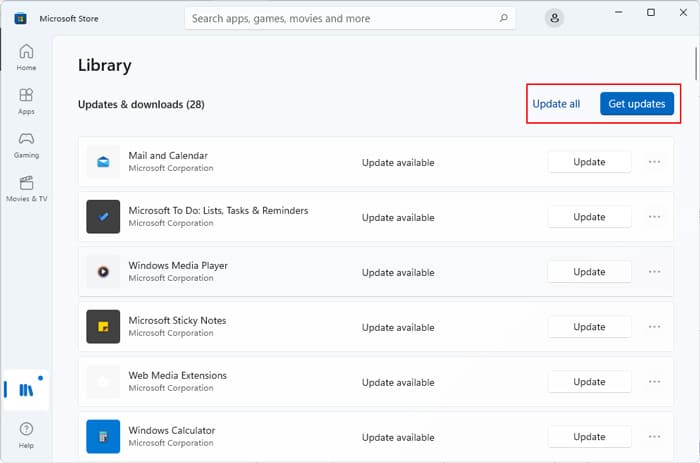The image size is (700, 463).
Task: Open more options for Web Media Extensions
Action: pyautogui.click(x=654, y=381)
